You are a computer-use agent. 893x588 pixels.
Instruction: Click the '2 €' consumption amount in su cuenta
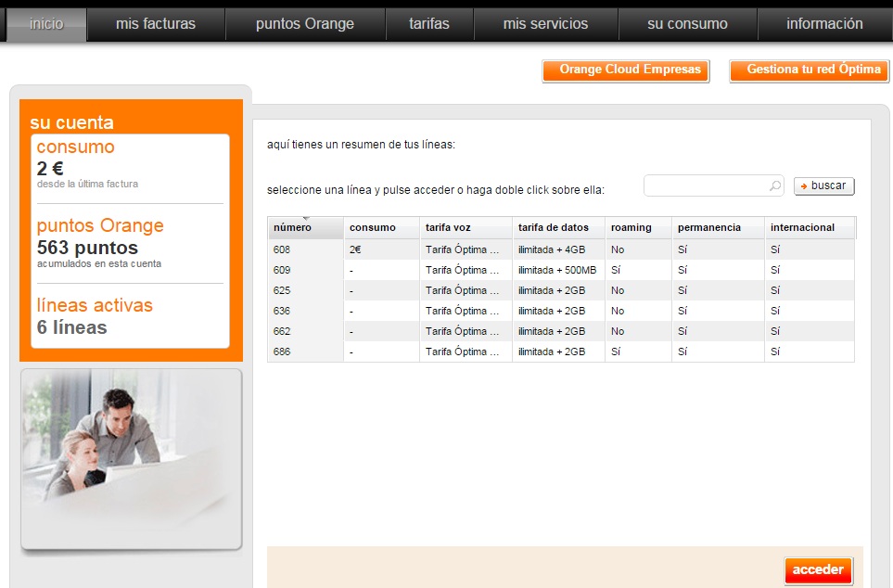tap(50, 169)
